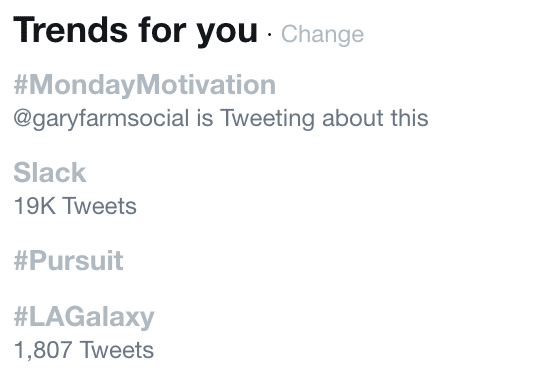Click the word 'you' in the heading
The image size is (540, 376).
[x=227, y=34]
